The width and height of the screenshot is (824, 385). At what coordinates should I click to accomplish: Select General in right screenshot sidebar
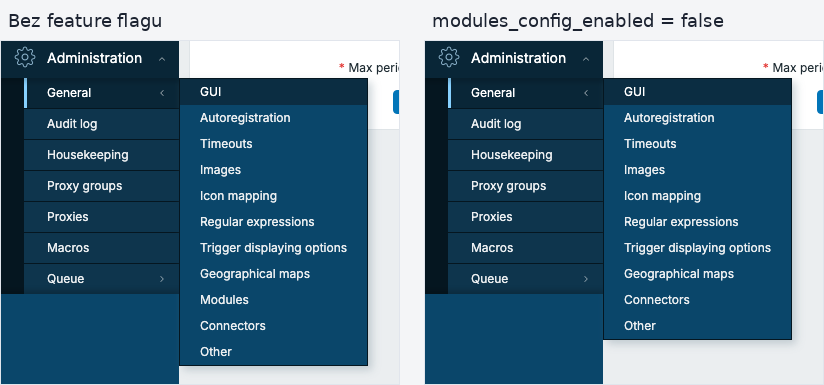[x=526, y=93]
